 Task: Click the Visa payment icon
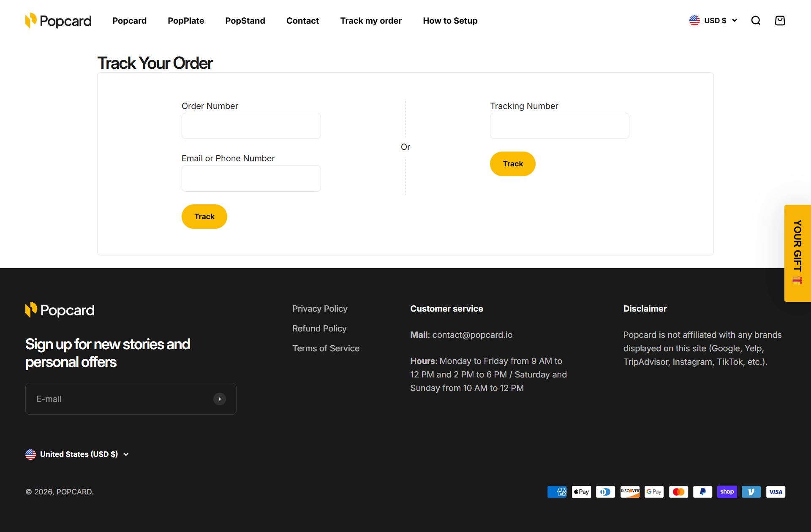[776, 492]
